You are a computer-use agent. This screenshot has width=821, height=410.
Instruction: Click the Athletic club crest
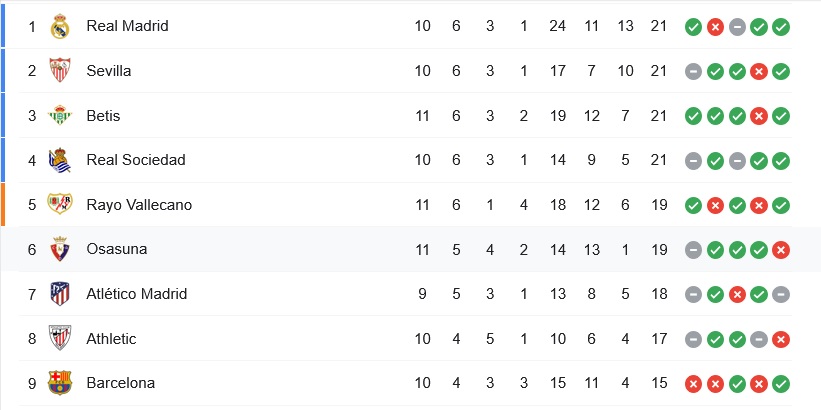click(60, 339)
